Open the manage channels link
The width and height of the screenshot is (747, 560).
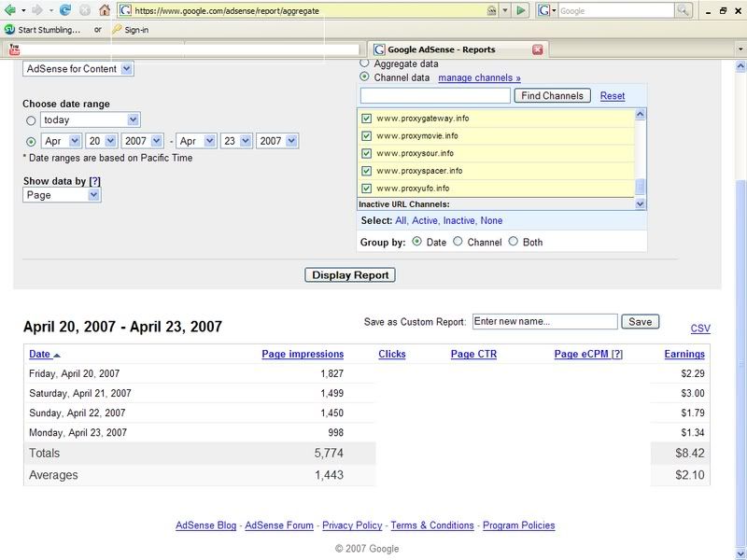click(479, 77)
